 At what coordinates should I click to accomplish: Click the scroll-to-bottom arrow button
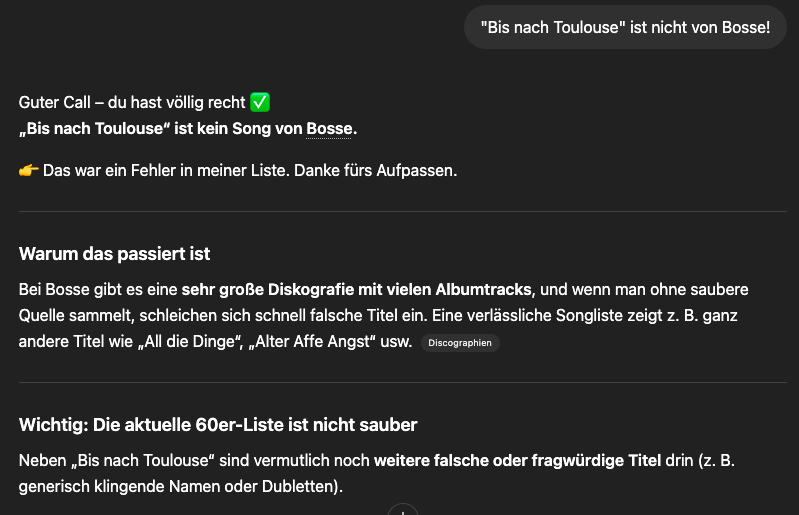(403, 509)
